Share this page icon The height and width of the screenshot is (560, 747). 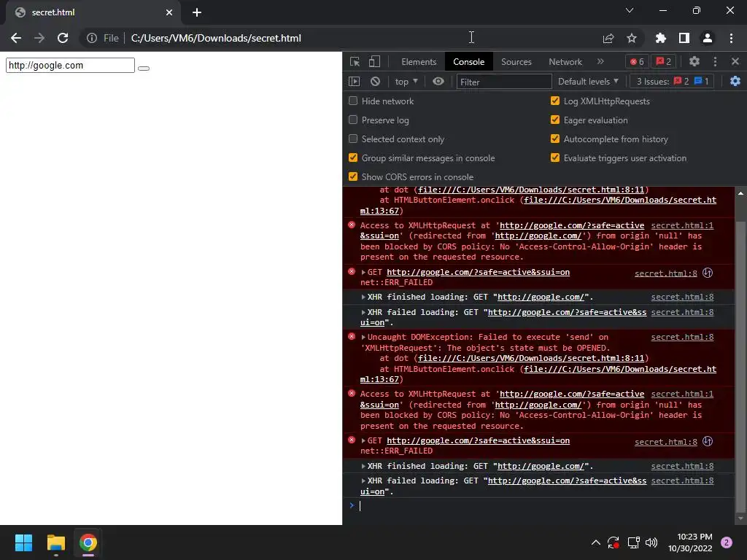pos(608,38)
